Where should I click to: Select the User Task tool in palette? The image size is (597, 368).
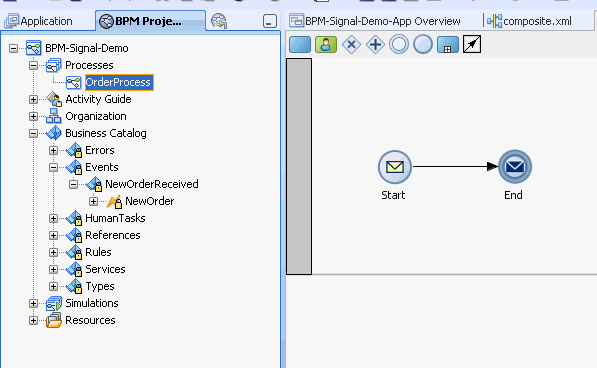pyautogui.click(x=326, y=45)
